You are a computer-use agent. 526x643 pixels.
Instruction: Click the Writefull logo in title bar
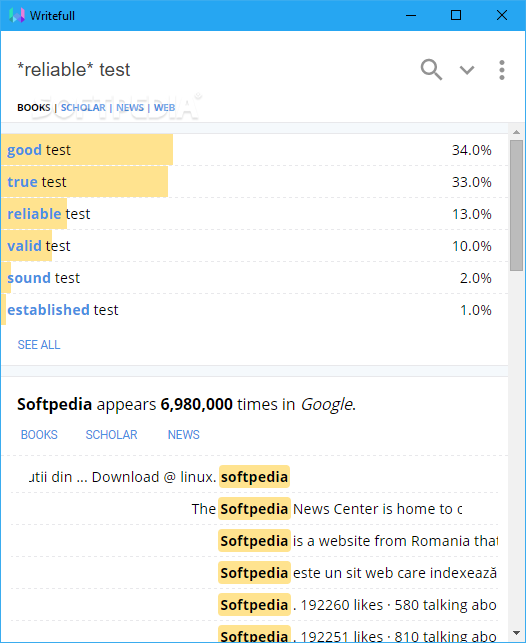pyautogui.click(x=17, y=16)
